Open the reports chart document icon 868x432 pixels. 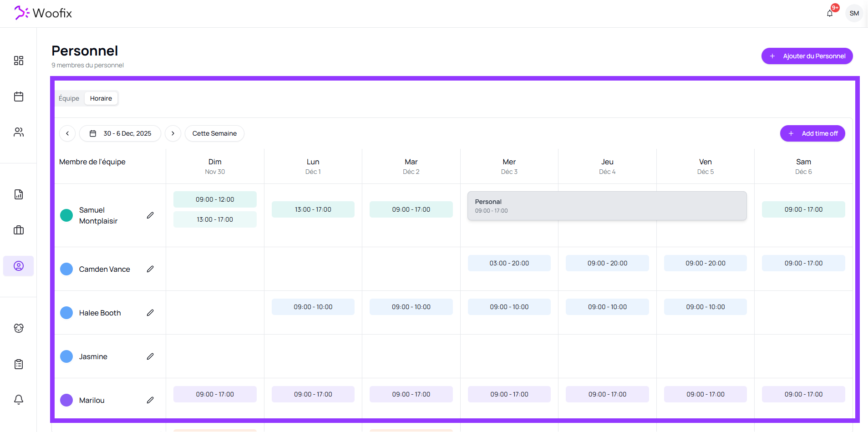(19, 194)
